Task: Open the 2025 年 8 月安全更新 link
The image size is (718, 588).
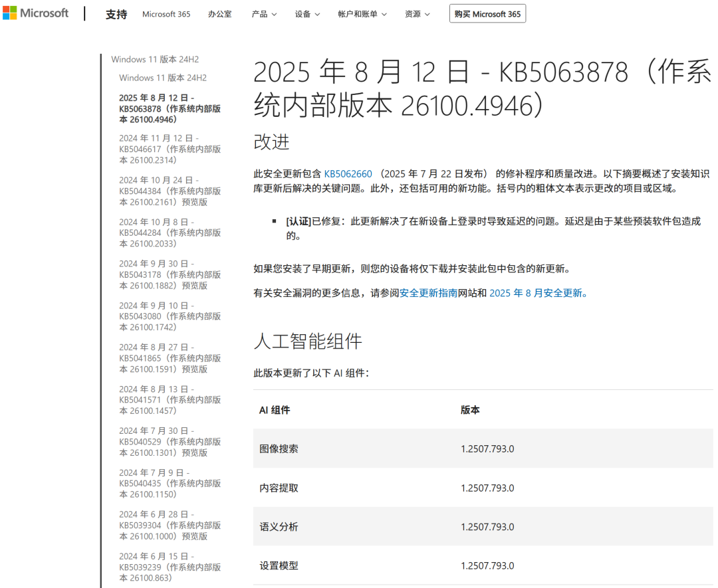Action: click(x=538, y=293)
